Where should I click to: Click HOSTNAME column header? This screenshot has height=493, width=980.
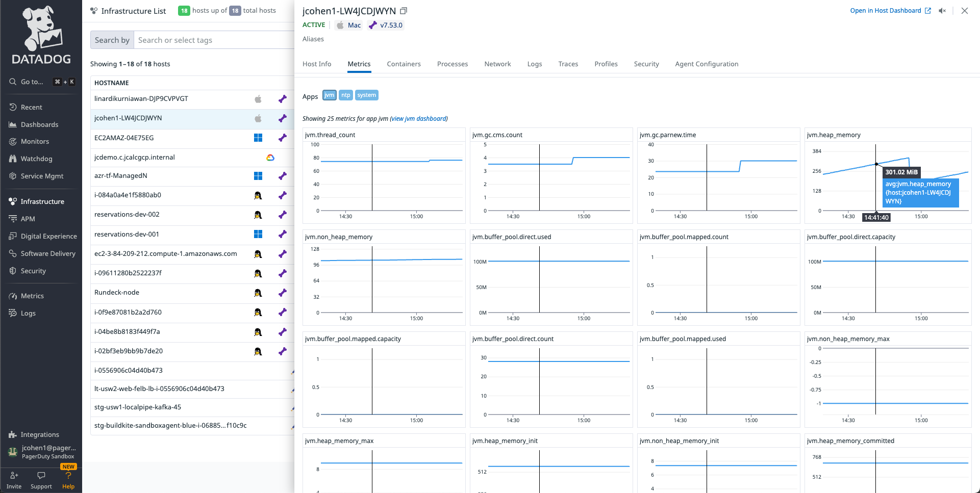tap(111, 83)
